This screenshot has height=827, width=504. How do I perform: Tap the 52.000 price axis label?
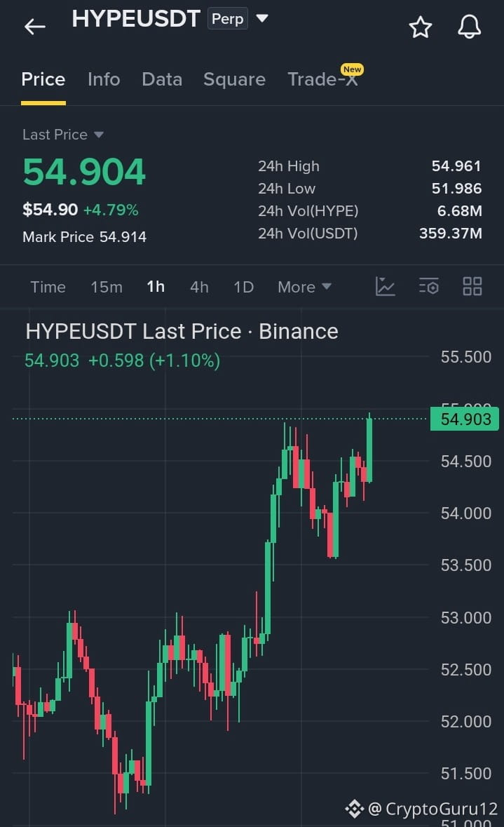466,722
